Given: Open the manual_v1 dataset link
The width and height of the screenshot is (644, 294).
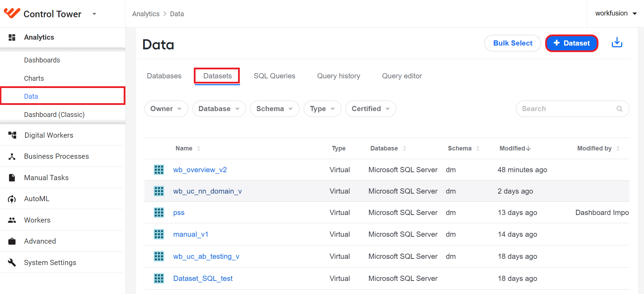Looking at the screenshot, I should (191, 234).
